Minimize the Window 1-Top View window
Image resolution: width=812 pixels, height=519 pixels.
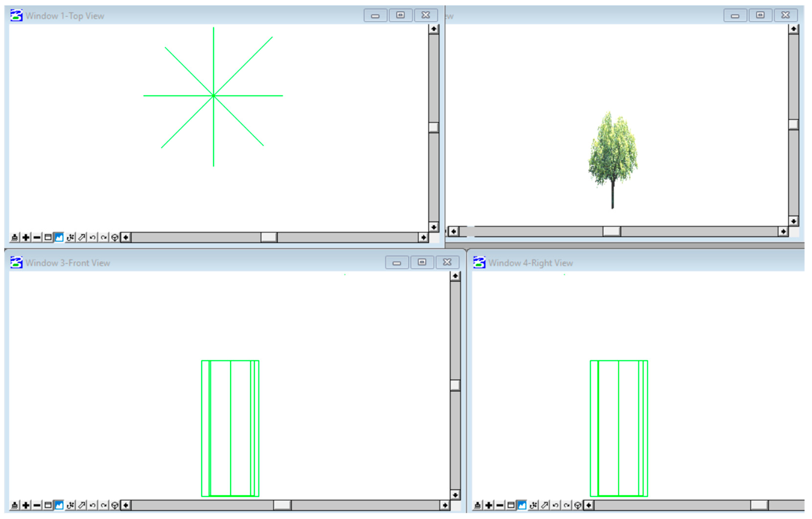point(375,15)
